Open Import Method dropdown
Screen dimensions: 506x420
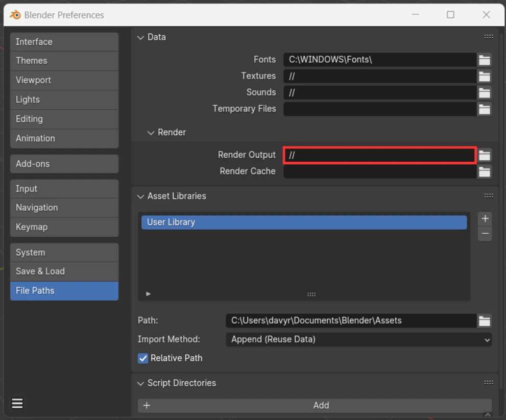pyautogui.click(x=358, y=340)
